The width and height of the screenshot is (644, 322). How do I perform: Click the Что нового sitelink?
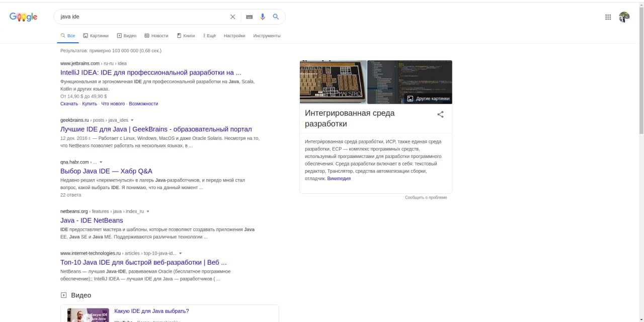113,104
